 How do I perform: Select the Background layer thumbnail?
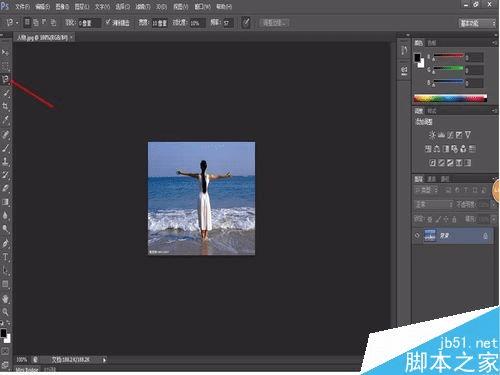[430, 236]
